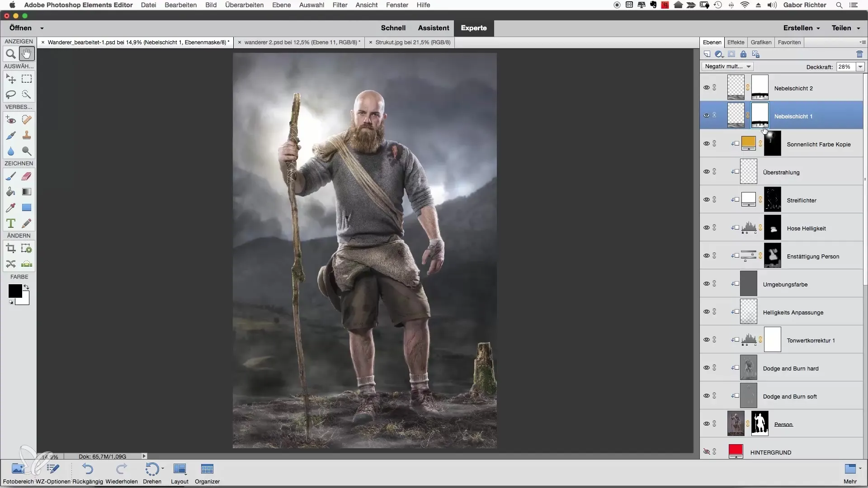The width and height of the screenshot is (868, 488).
Task: Click the Wiederholen redo button
Action: tap(122, 473)
